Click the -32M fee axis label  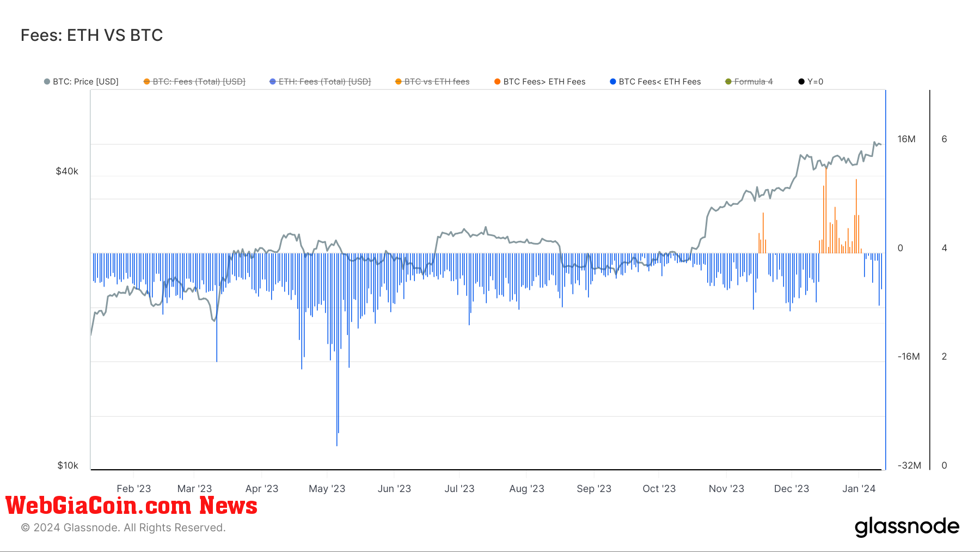[909, 465]
